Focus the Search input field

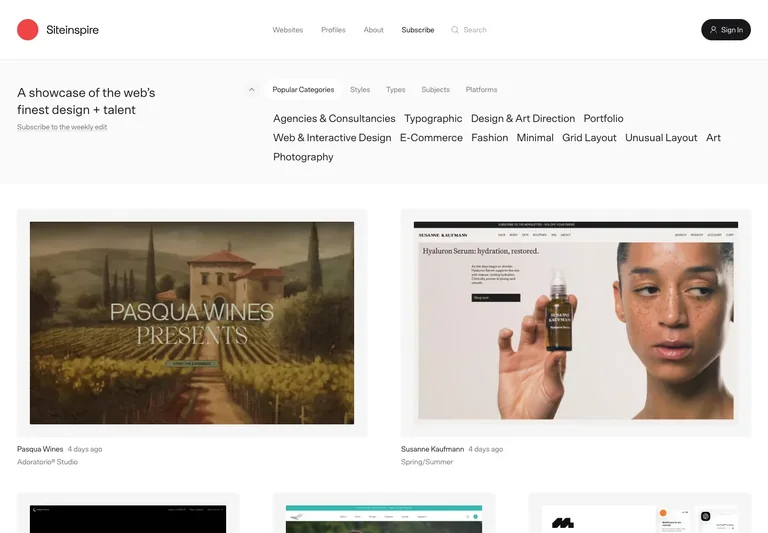[x=475, y=30]
